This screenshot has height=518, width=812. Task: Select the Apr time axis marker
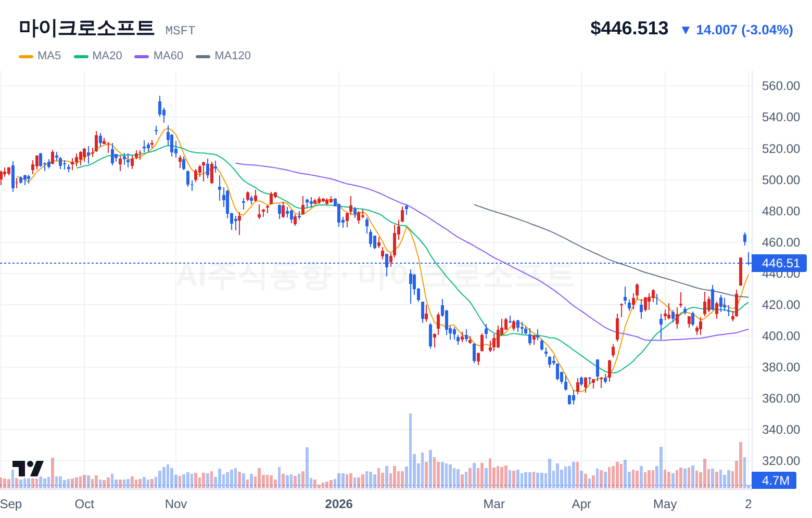(581, 504)
